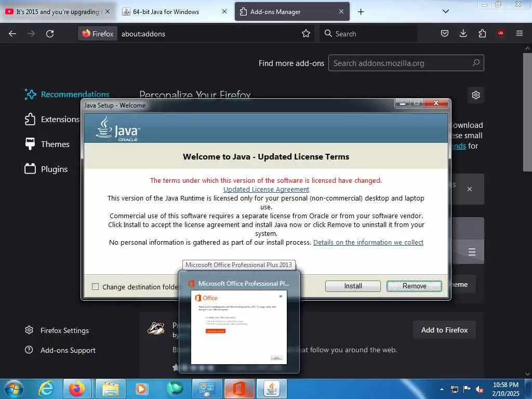Close the YouTube tab
Viewport: 532px width, 399px height.
coord(108,11)
